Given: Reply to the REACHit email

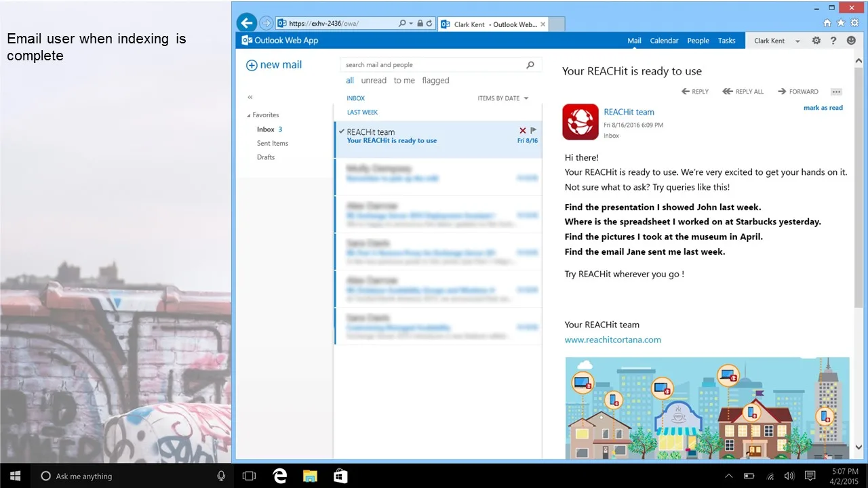Looking at the screenshot, I should tap(695, 91).
